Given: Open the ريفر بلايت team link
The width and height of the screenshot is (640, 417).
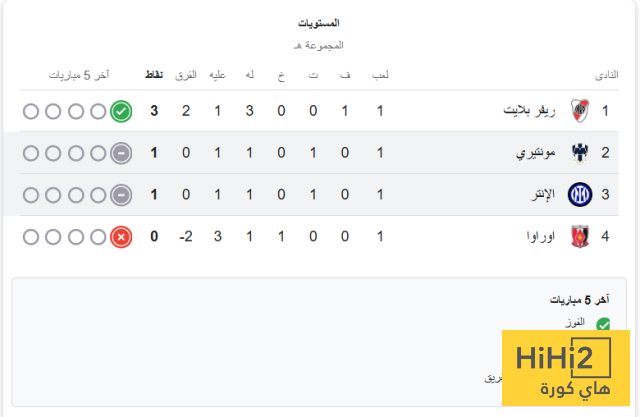Looking at the screenshot, I should (x=530, y=111).
